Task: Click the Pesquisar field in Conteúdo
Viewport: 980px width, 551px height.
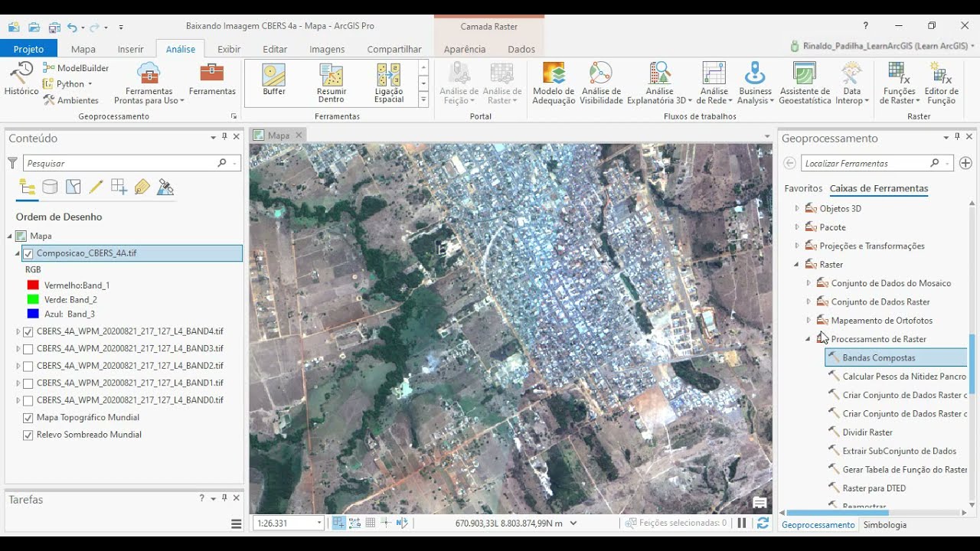Action: point(119,163)
